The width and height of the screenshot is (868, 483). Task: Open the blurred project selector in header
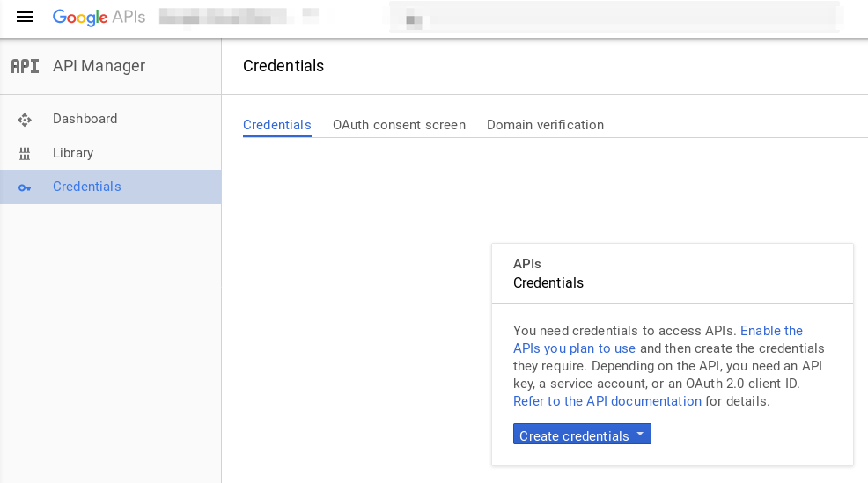239,17
